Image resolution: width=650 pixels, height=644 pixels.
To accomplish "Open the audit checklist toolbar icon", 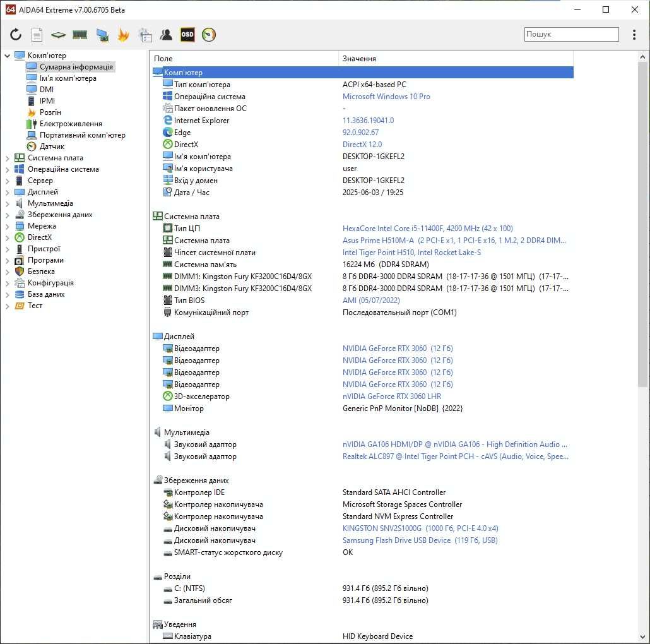I will (146, 35).
